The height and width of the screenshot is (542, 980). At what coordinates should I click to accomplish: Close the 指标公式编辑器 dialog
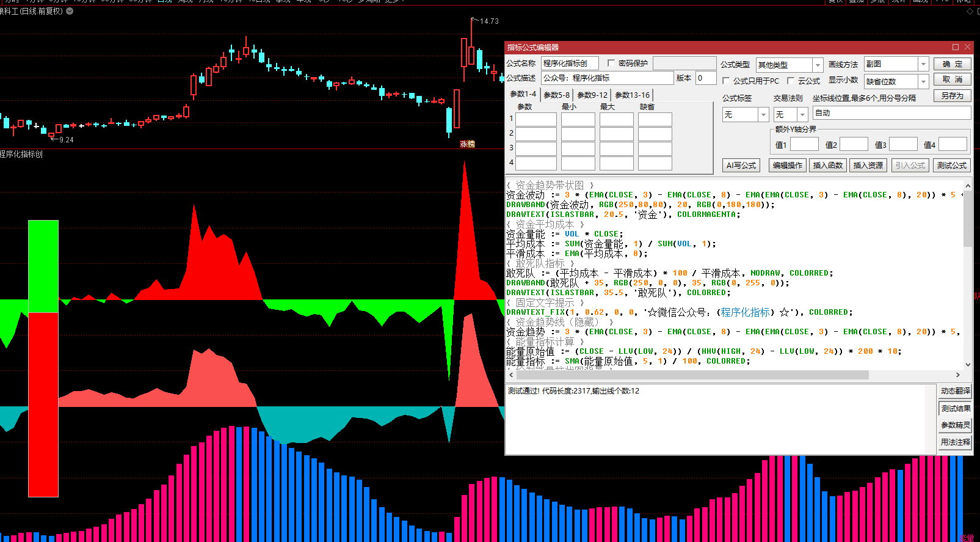coord(967,47)
